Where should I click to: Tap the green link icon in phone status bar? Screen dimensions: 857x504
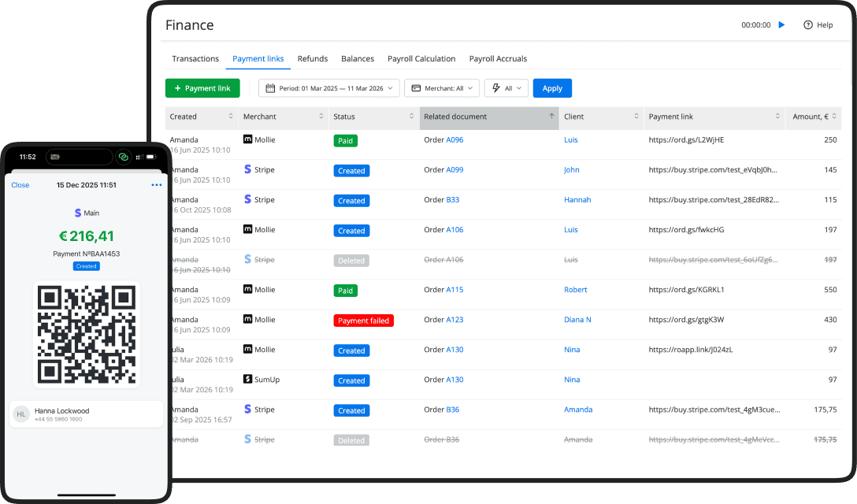[x=124, y=157]
